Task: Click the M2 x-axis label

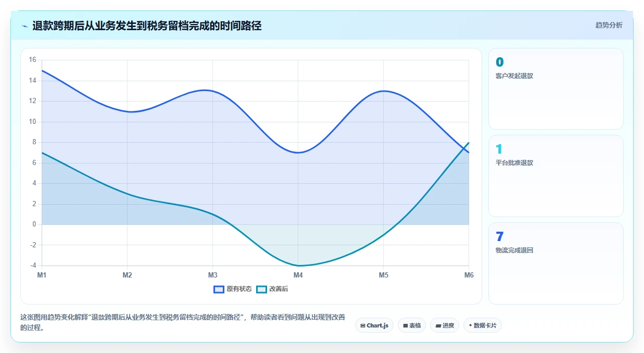Action: coord(127,275)
